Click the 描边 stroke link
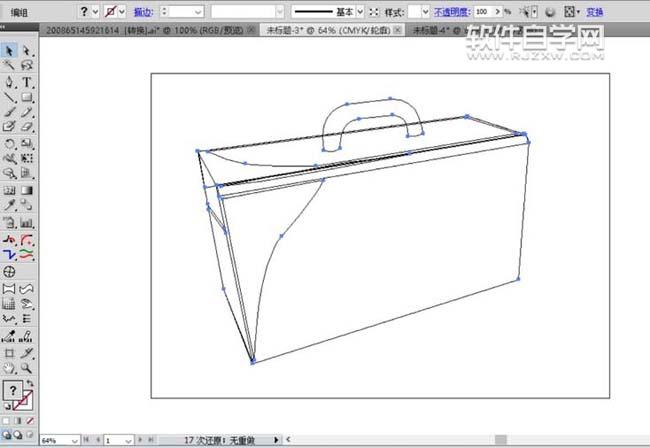The image size is (650, 448). [143, 12]
